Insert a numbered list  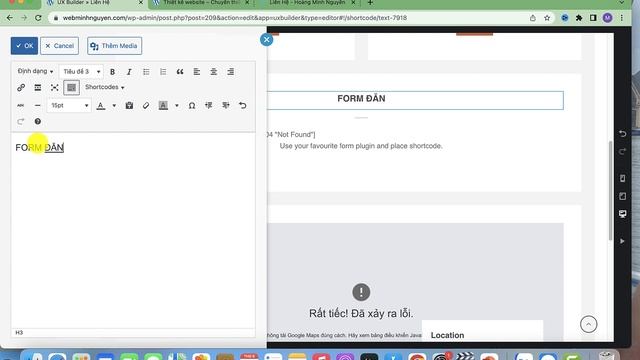pos(163,72)
